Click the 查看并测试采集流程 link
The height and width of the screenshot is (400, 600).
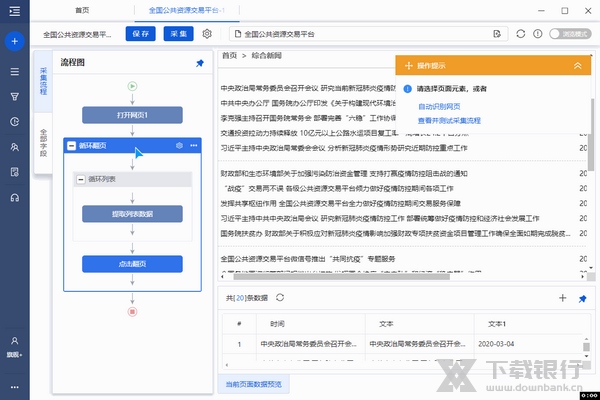(x=449, y=121)
